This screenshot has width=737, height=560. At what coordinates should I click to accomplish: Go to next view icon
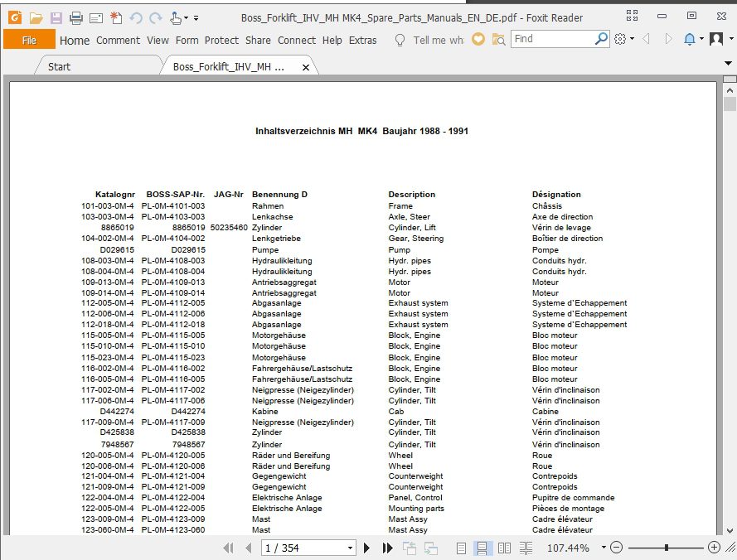(431, 548)
